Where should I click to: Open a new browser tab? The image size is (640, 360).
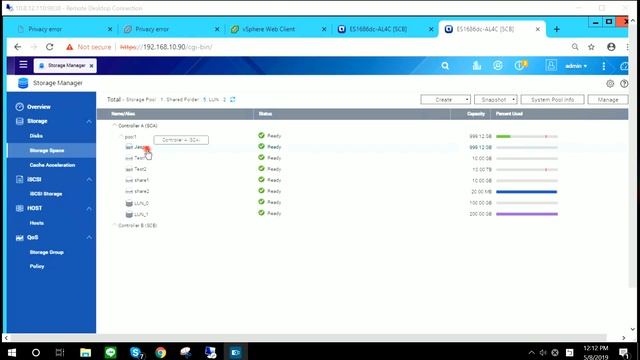click(x=557, y=29)
